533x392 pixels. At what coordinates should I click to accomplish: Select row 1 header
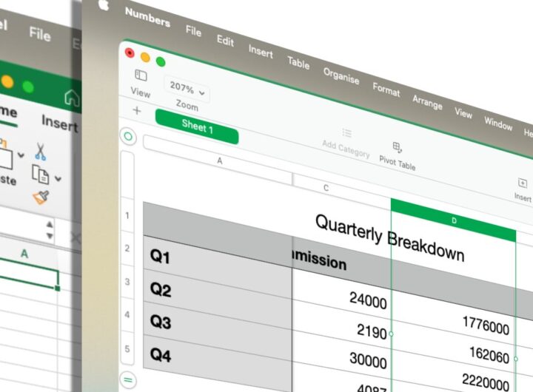(x=127, y=215)
